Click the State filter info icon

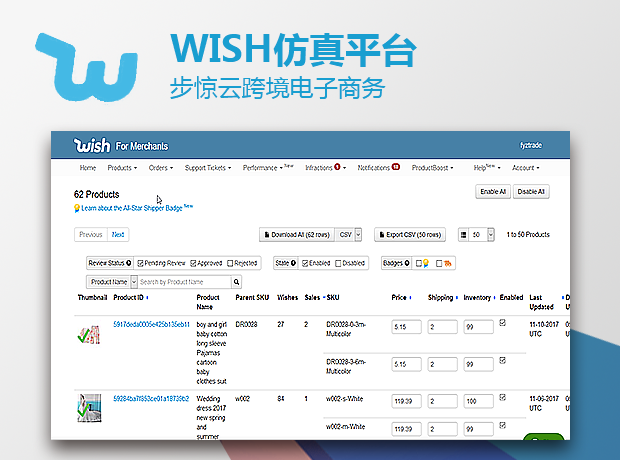coord(293,263)
